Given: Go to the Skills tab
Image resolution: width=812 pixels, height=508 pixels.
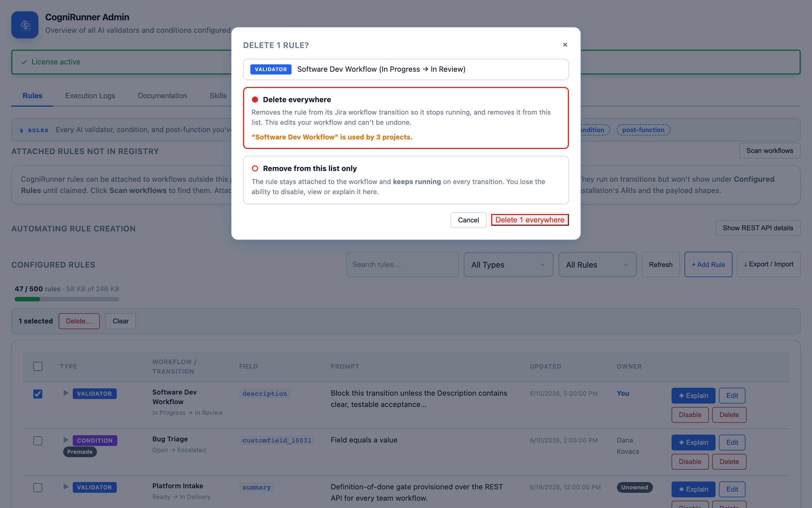Looking at the screenshot, I should (218, 96).
